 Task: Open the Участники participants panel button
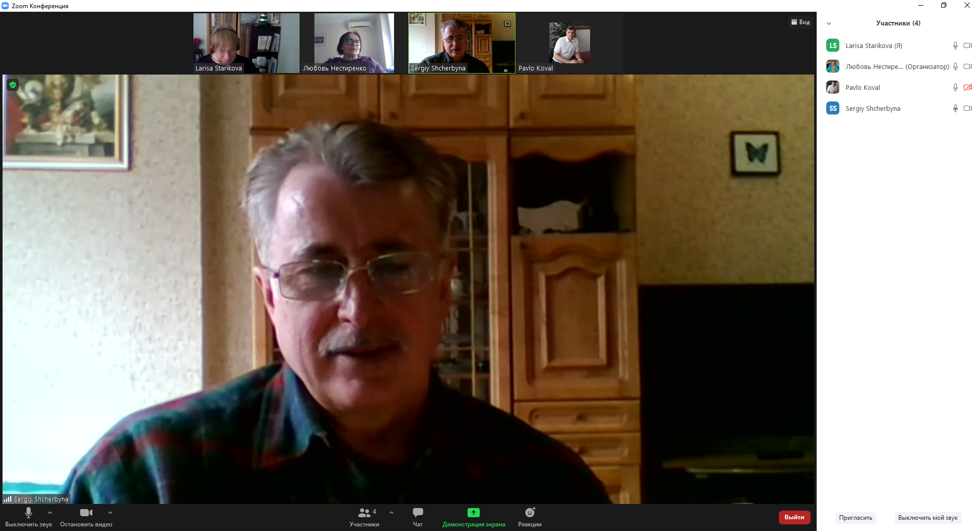tap(364, 517)
